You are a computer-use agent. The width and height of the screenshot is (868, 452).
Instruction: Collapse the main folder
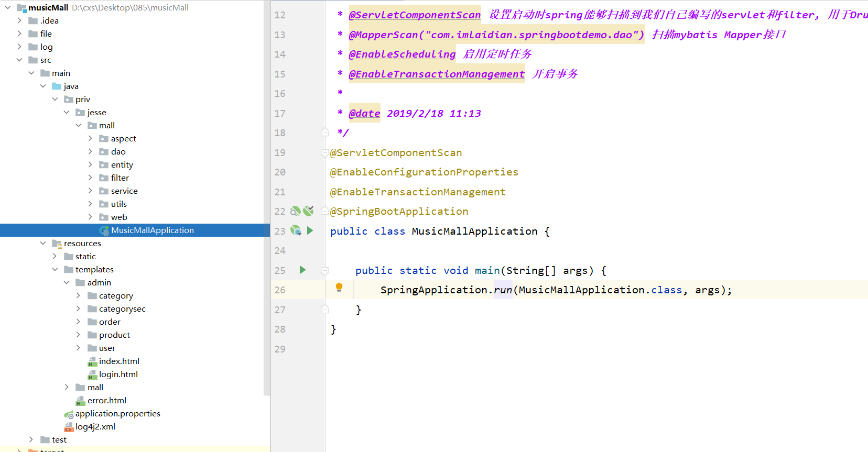point(31,73)
